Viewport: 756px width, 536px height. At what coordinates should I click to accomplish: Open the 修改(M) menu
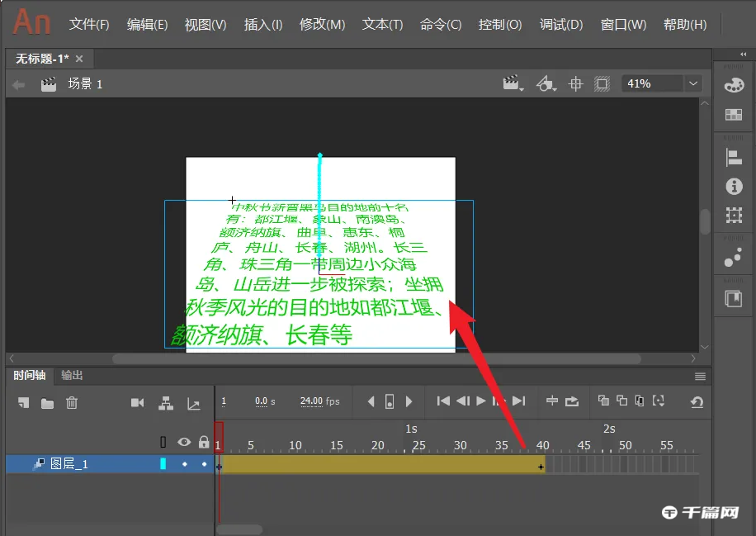pos(322,24)
